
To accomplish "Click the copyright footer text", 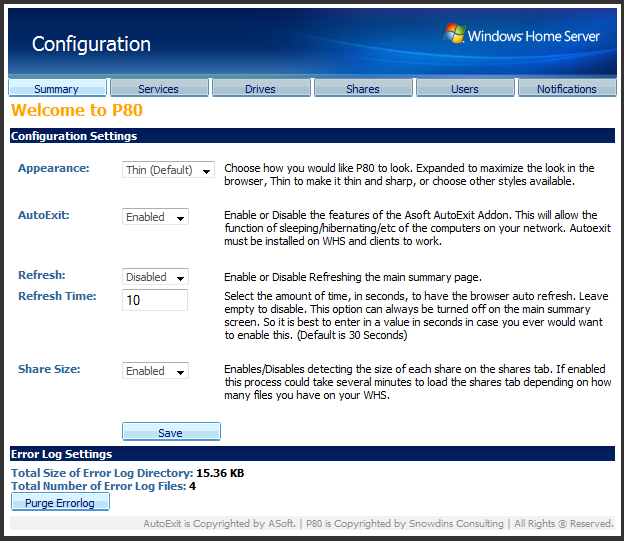I will point(378,523).
